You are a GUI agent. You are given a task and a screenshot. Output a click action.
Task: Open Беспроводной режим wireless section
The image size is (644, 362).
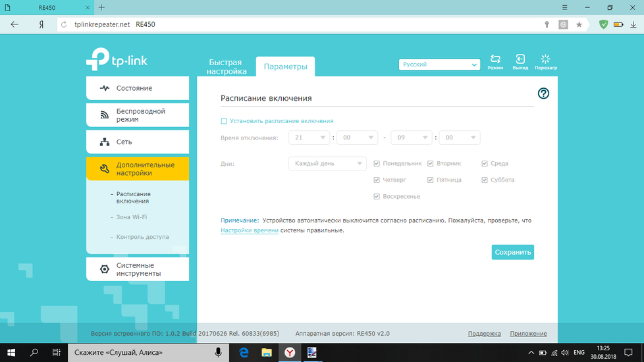tap(138, 115)
